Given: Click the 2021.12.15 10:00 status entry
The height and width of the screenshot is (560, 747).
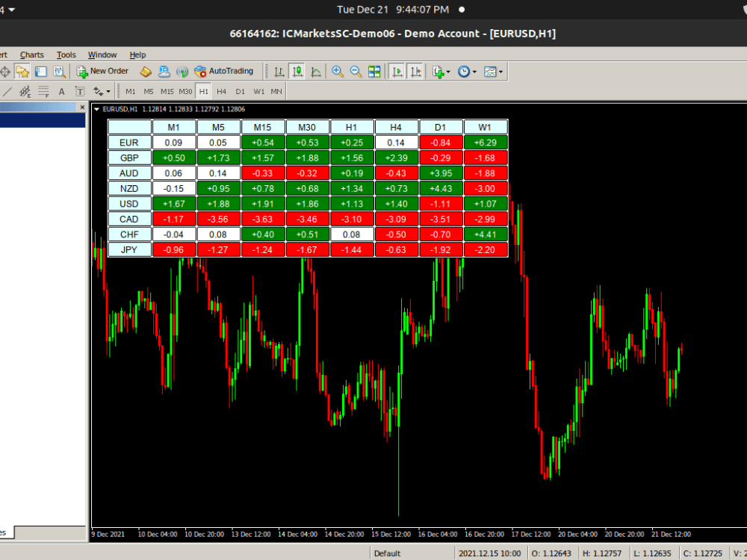Looking at the screenshot, I should [490, 553].
